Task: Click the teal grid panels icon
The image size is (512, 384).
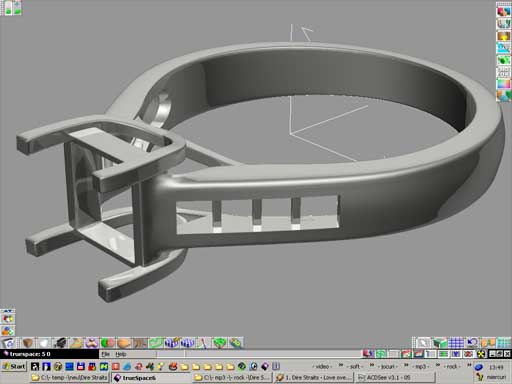Action: [504, 343]
